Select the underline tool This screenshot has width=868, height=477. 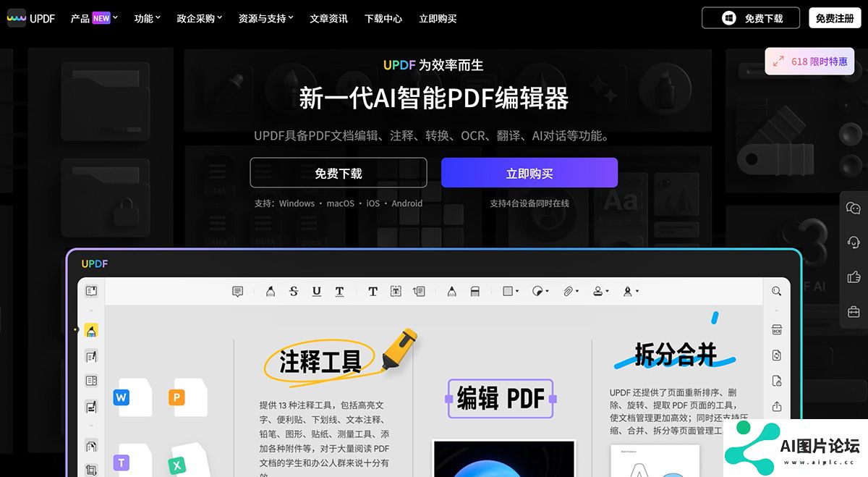click(316, 291)
